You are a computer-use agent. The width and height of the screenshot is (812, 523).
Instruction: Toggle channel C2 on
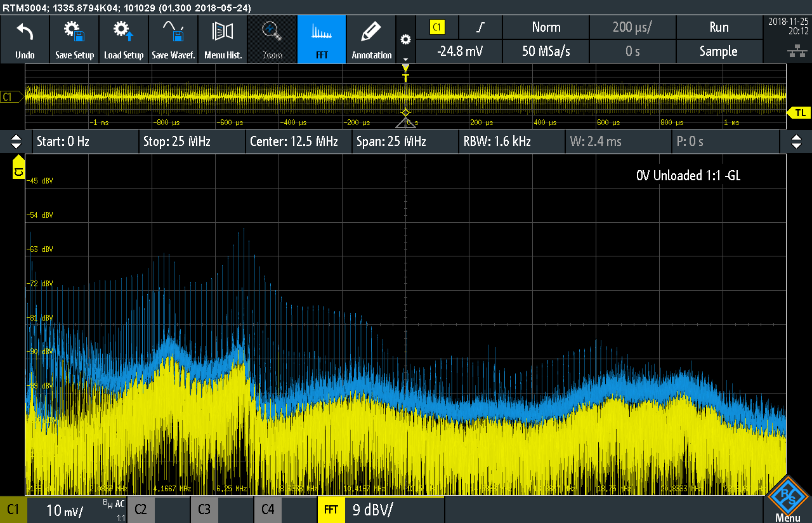click(x=141, y=509)
